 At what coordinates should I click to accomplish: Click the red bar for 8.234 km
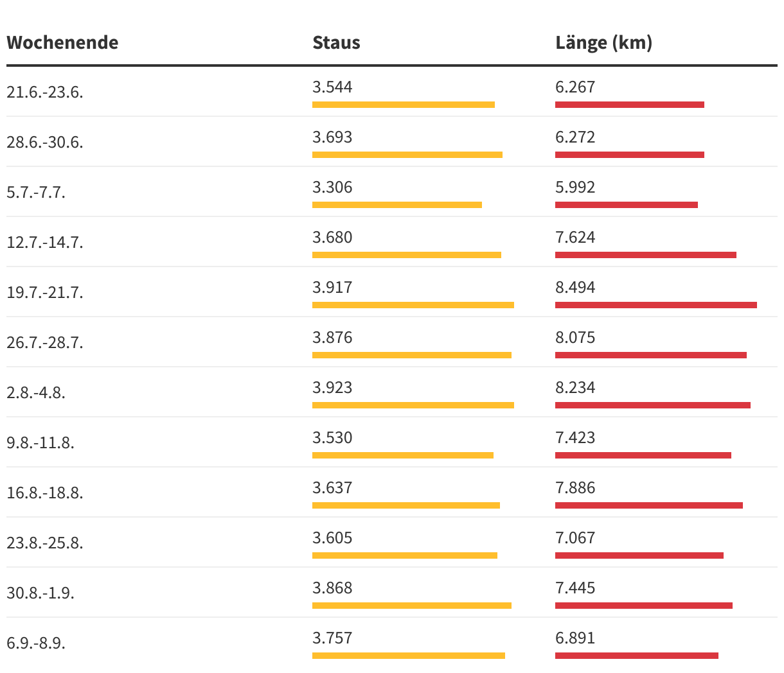click(x=653, y=405)
